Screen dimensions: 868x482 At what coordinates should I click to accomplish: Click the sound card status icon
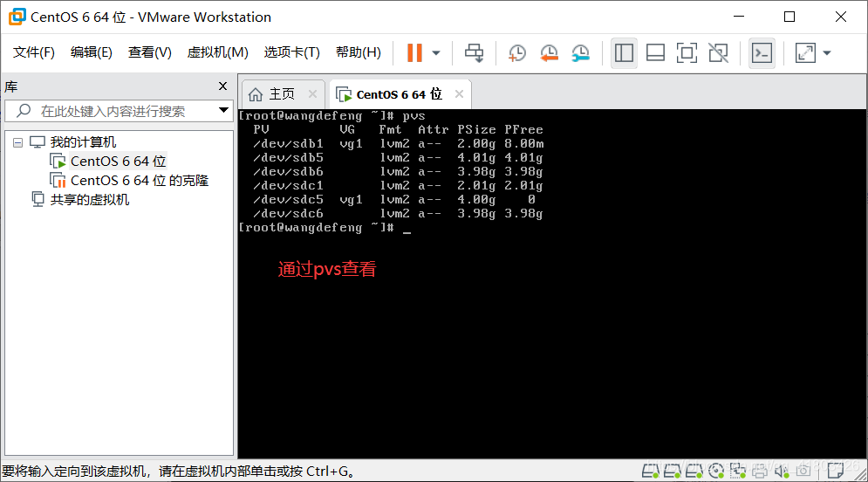pos(782,471)
